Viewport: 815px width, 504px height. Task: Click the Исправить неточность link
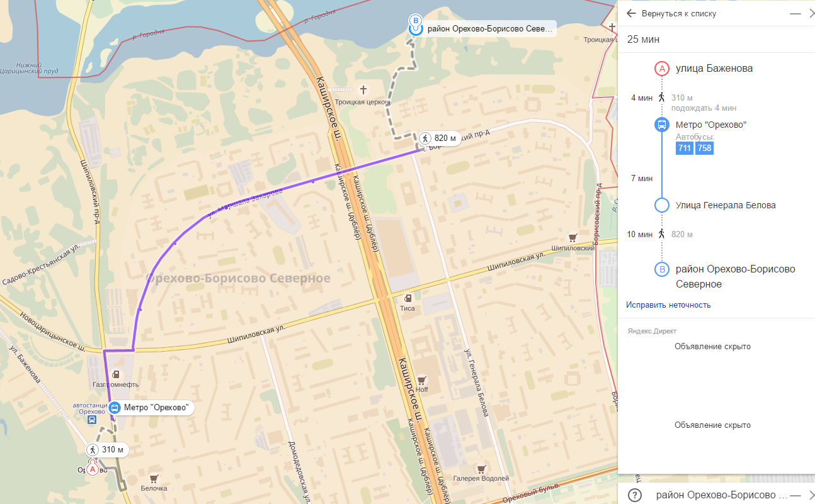668,305
